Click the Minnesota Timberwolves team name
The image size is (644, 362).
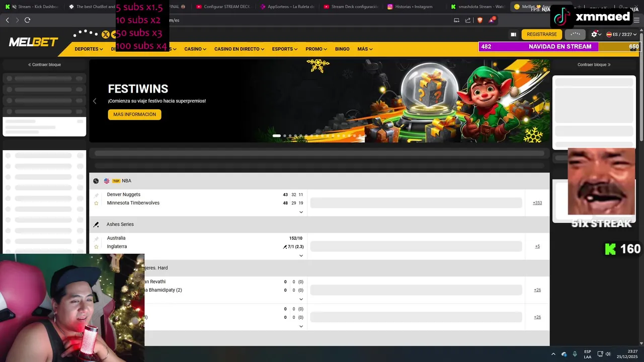click(133, 203)
